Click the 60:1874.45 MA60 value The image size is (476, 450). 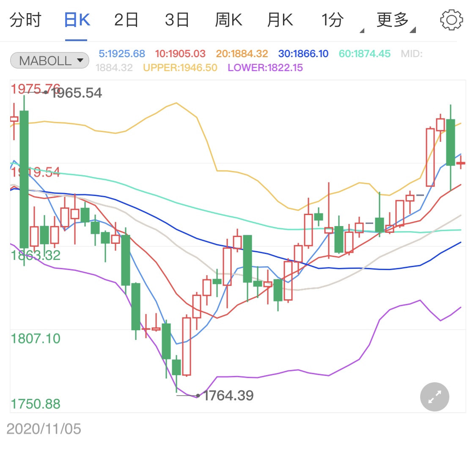[x=365, y=54]
